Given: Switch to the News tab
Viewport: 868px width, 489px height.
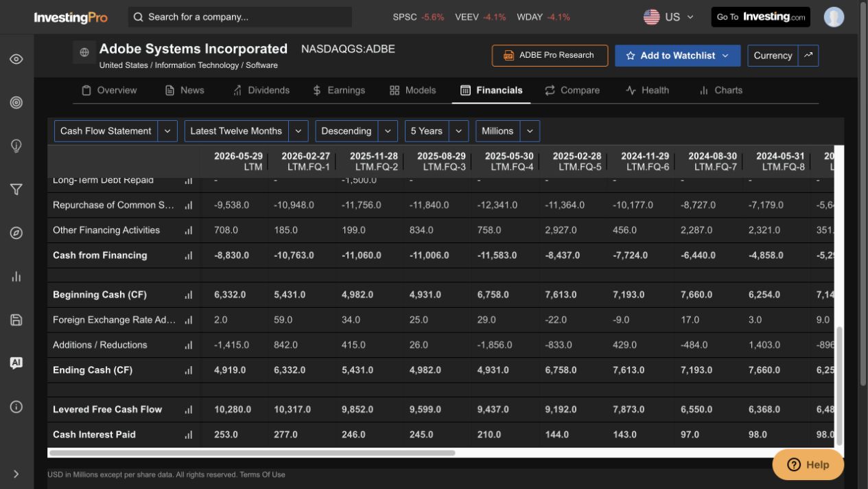Looking at the screenshot, I should (185, 90).
